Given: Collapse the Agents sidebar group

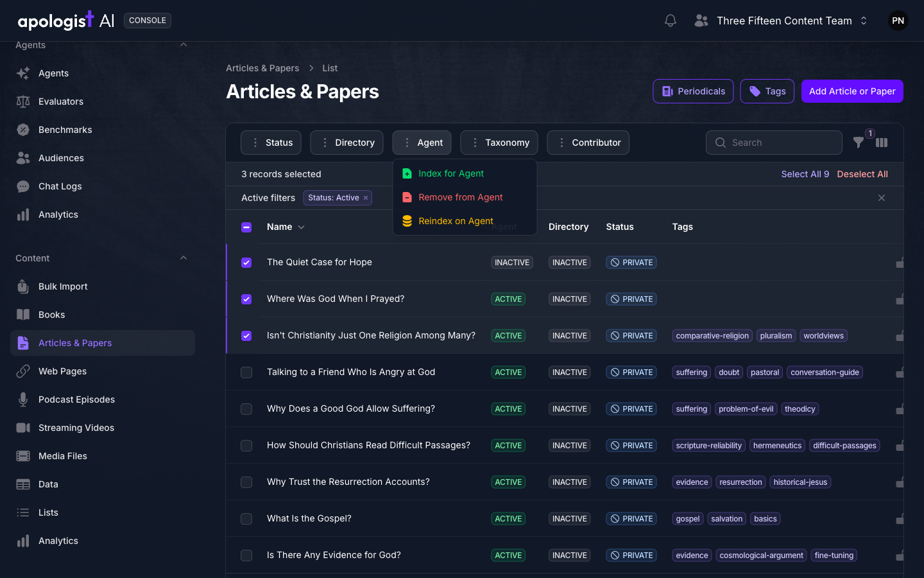Looking at the screenshot, I should pos(184,45).
